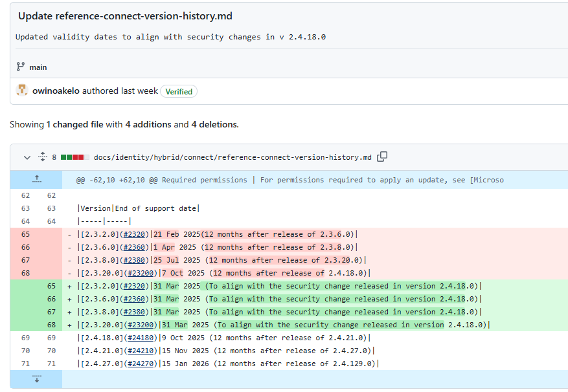The width and height of the screenshot is (568, 392).
Task: Collapse the reference-connect-version-history.md diff
Action: (x=27, y=157)
